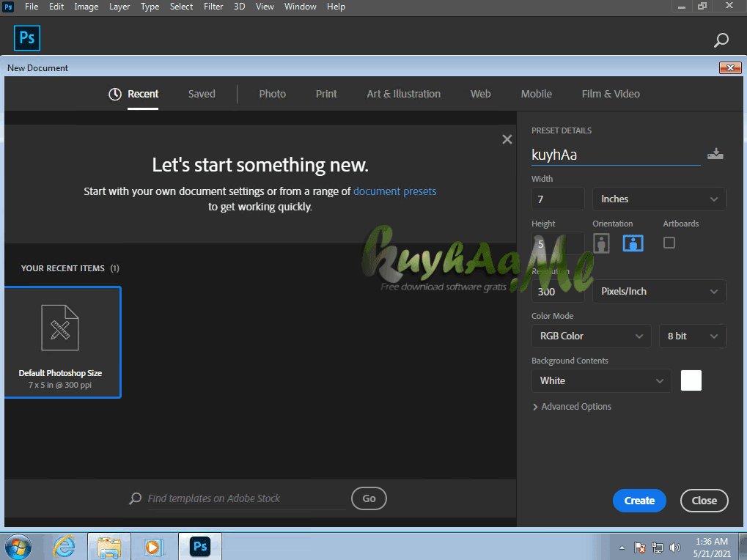The image size is (747, 560).
Task: Enable the Artboards checkbox
Action: click(x=669, y=243)
